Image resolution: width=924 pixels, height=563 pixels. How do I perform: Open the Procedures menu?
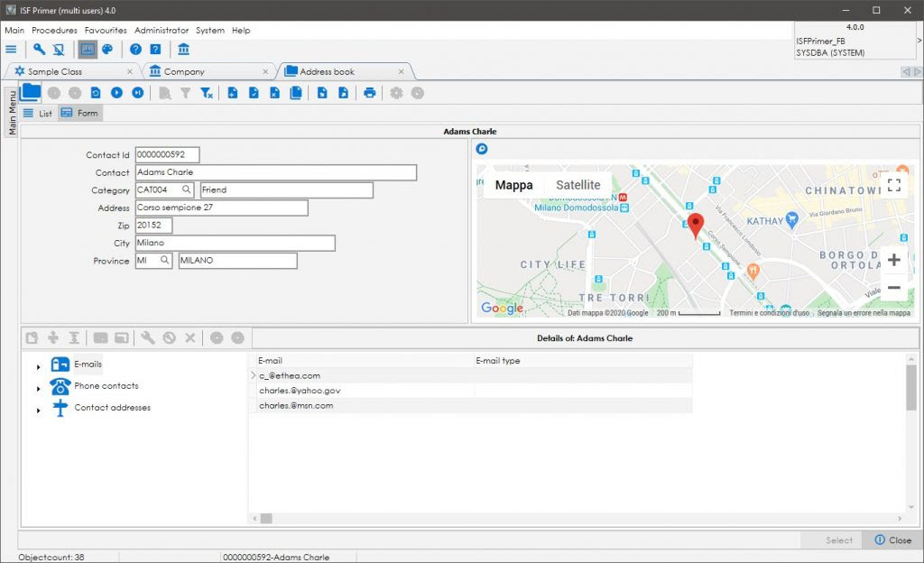54,30
